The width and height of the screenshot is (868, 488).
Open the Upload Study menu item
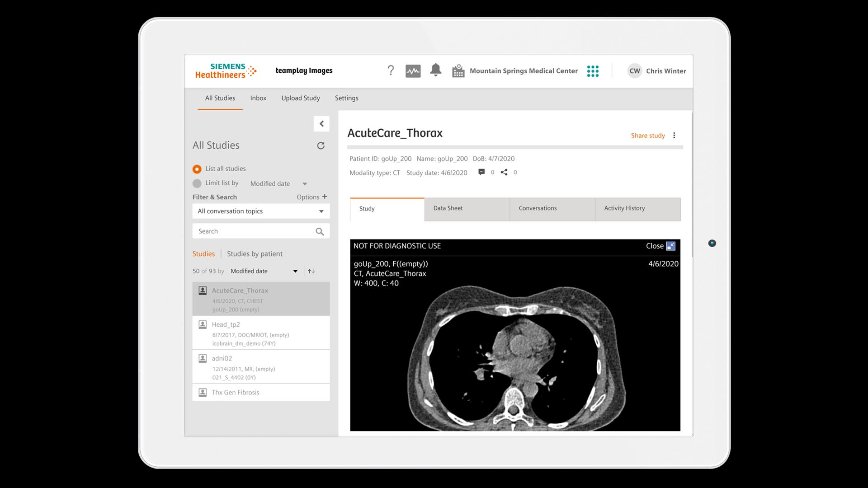[300, 98]
